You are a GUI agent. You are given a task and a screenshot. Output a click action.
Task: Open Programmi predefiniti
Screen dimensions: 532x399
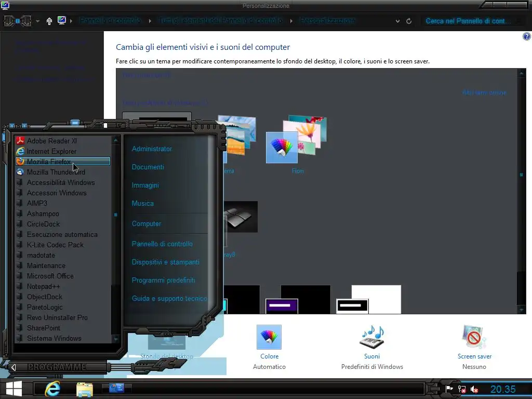click(164, 280)
